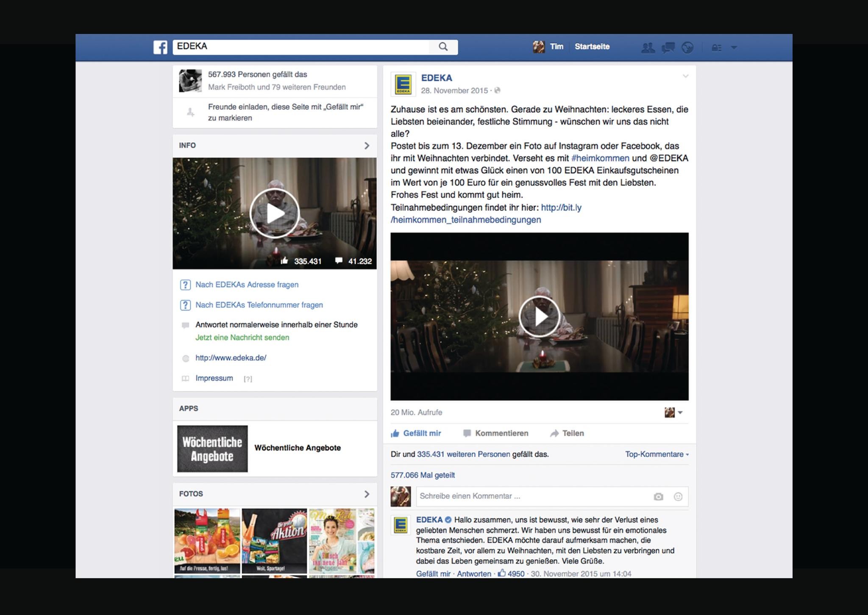View the 4950 likes on the comment
The image size is (868, 615).
[x=511, y=574]
